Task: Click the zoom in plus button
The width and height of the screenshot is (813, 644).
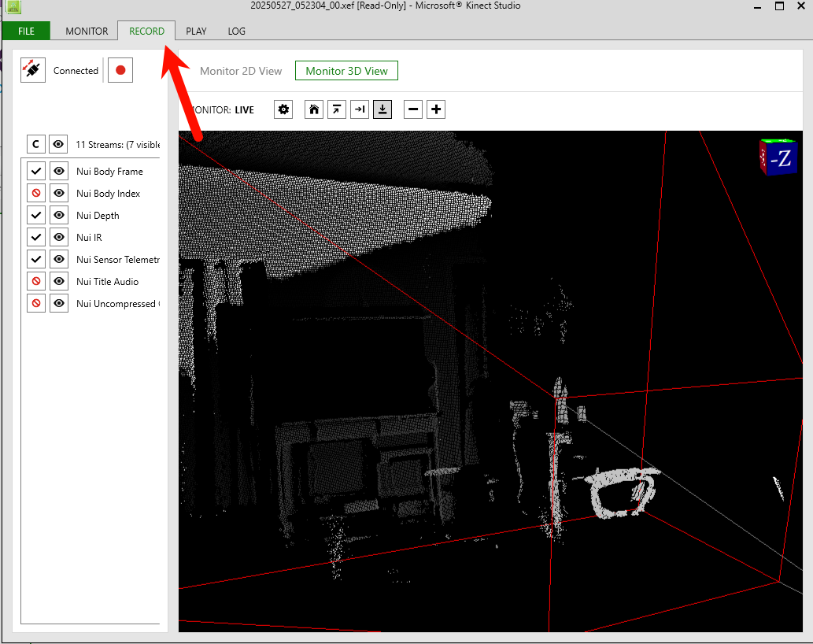Action: 436,109
